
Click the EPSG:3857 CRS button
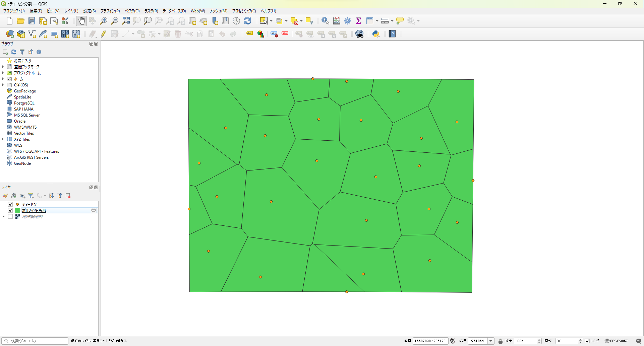coord(616,341)
